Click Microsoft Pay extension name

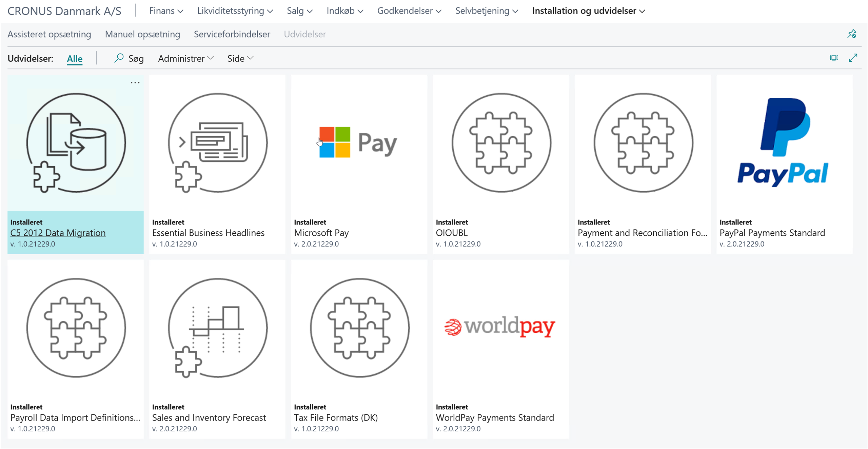(321, 233)
